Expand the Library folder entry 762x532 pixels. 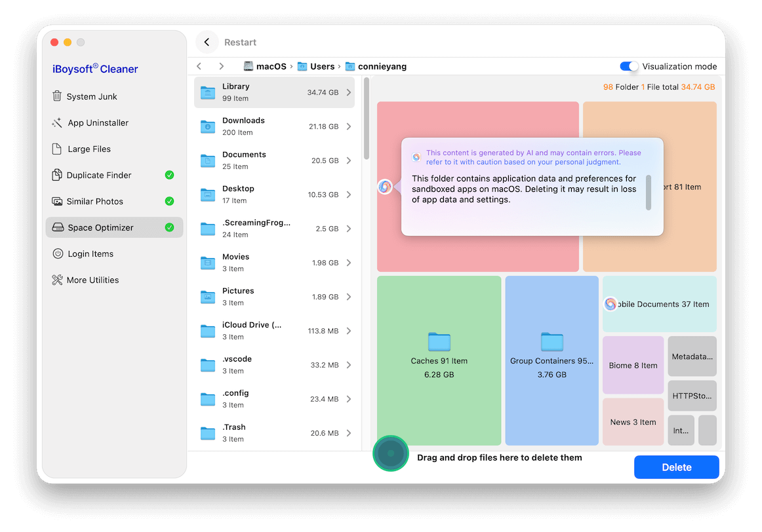coord(348,92)
